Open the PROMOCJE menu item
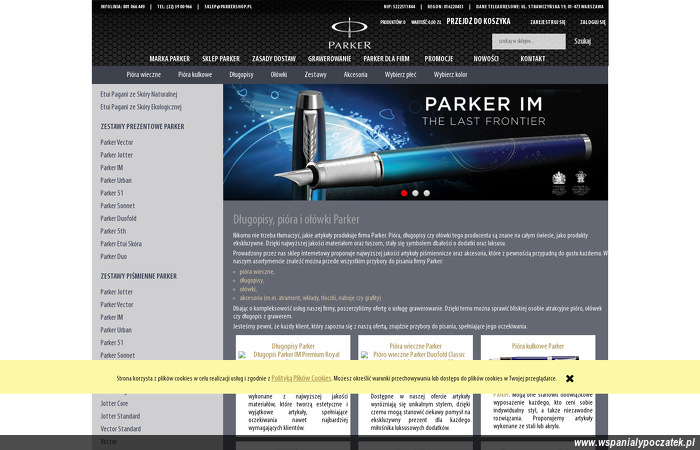 coord(438,58)
